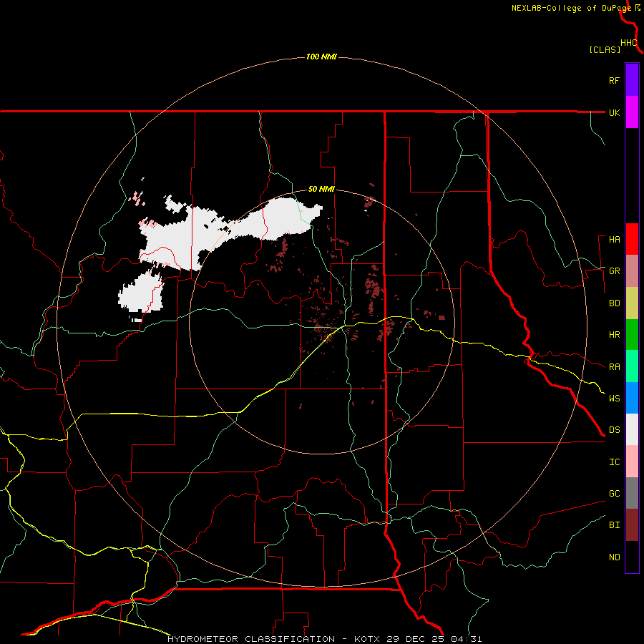Click the HA legend label
644x644 pixels.
click(614, 240)
